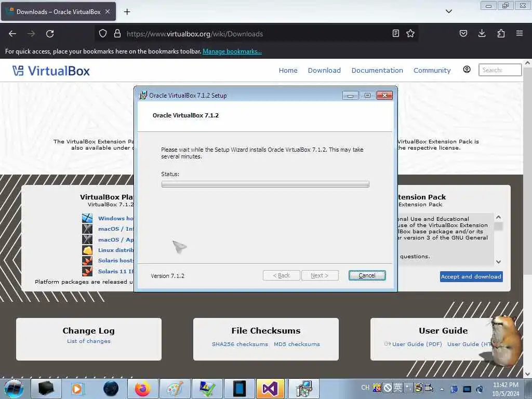This screenshot has height=399, width=532.
Task: Open a new browser tab
Action: 127,12
